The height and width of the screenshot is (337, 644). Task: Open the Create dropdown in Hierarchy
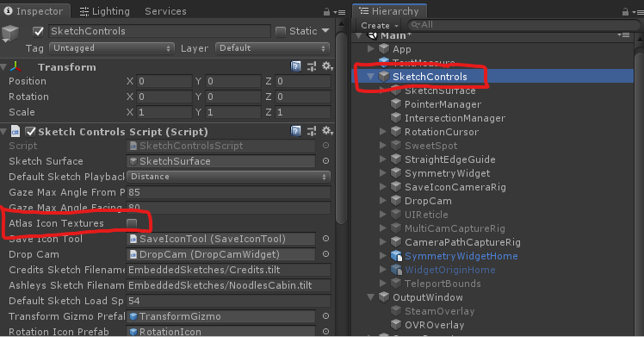[380, 26]
